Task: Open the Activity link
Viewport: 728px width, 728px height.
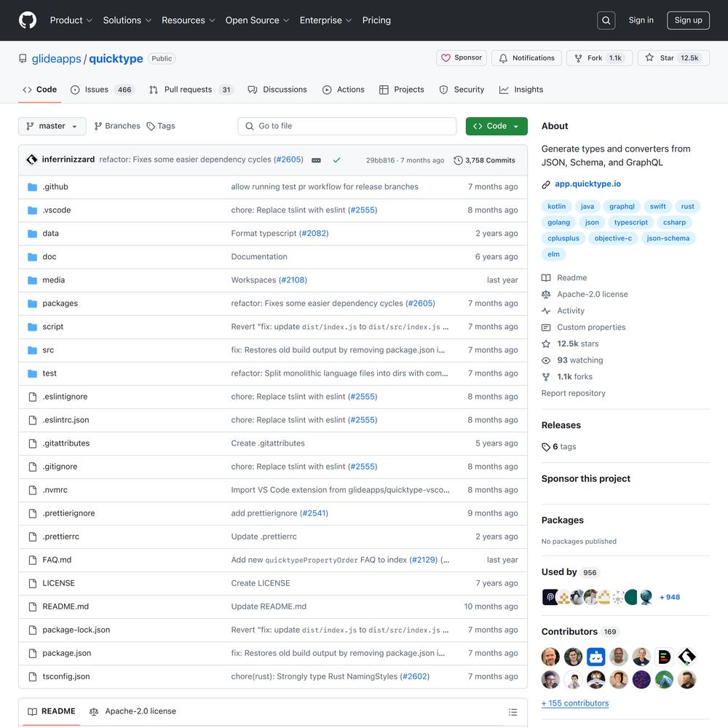Action: point(563,311)
